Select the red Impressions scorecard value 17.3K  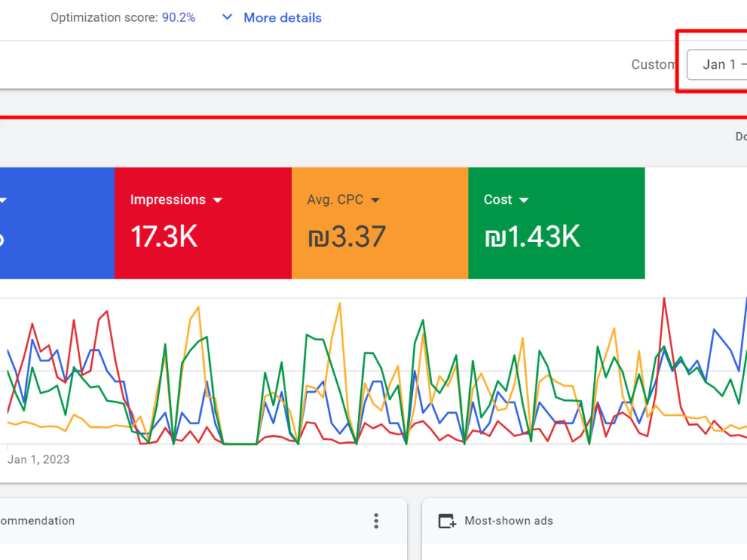(x=164, y=237)
